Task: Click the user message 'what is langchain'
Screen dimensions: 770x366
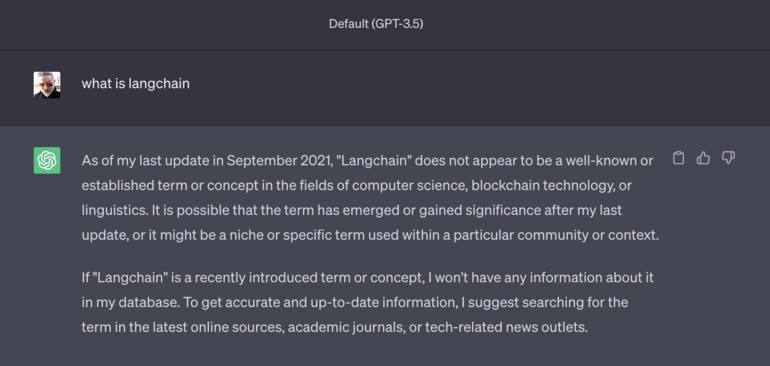Action: [136, 84]
